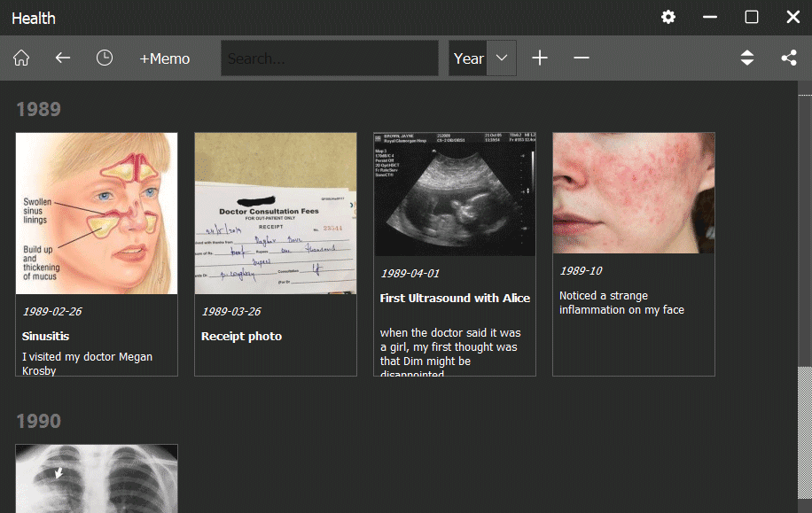Select the 1990 year heading
Image resolution: width=812 pixels, height=513 pixels.
coord(39,421)
